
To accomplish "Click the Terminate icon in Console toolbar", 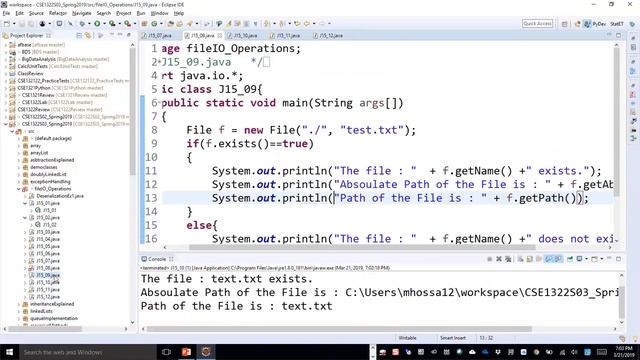I will (489, 259).
